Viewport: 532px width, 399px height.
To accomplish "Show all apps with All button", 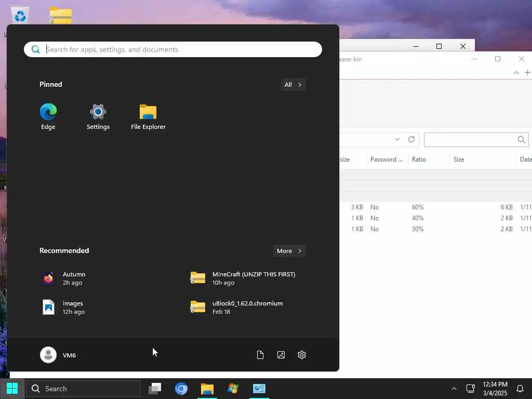I will [x=293, y=85].
